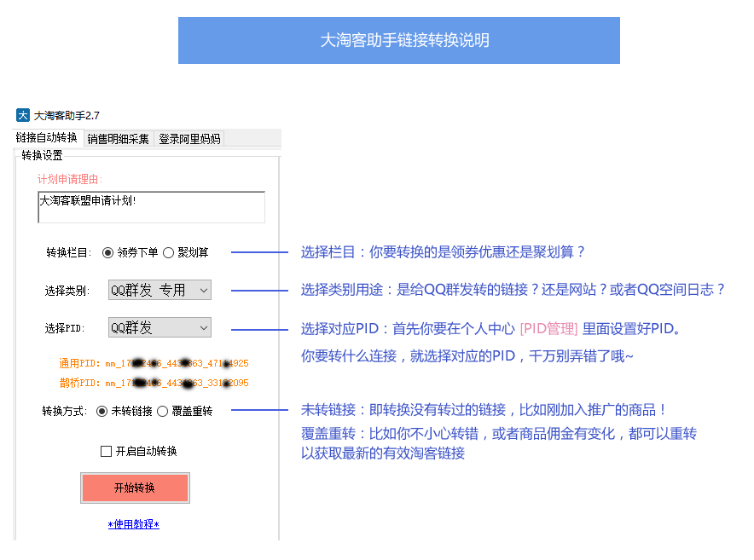Screen dimensions: 754x560
Task: Open the 选择类别 dropdown
Action: pyautogui.click(x=159, y=290)
